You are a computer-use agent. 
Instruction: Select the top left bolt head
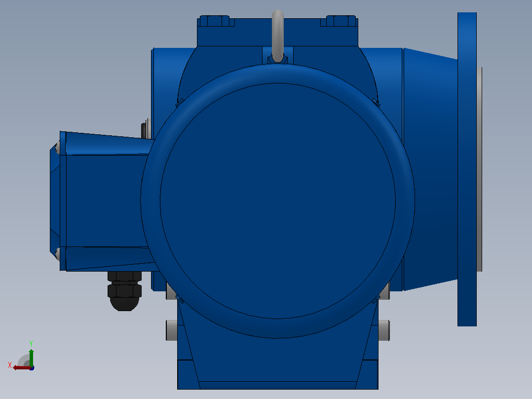pyautogui.click(x=215, y=21)
